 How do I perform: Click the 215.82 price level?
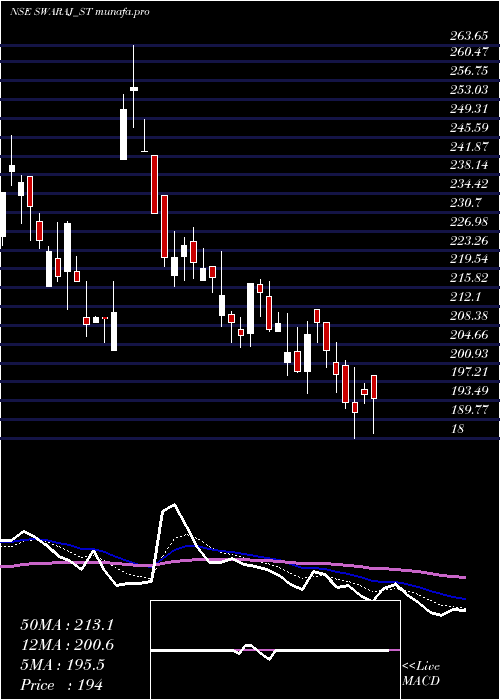(x=469, y=278)
